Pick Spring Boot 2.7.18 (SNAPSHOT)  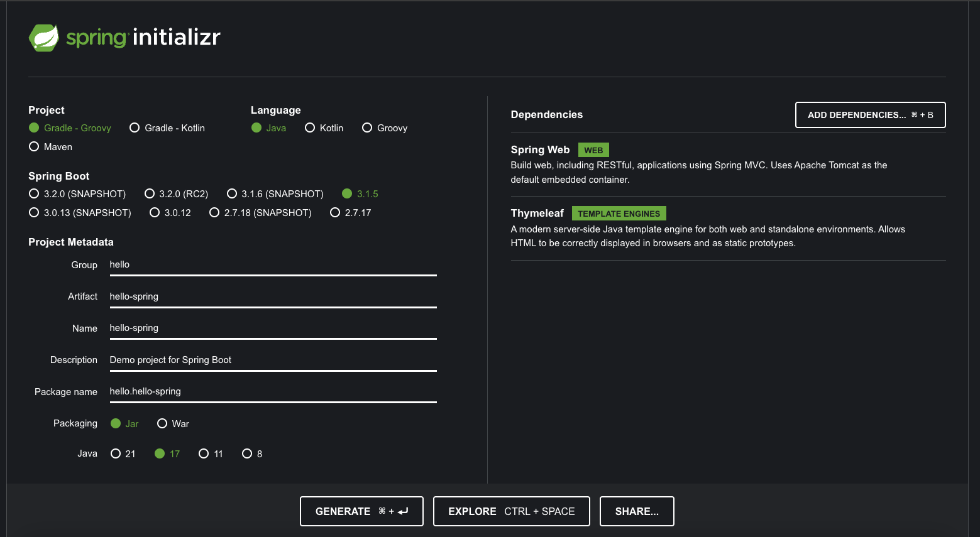click(x=260, y=213)
